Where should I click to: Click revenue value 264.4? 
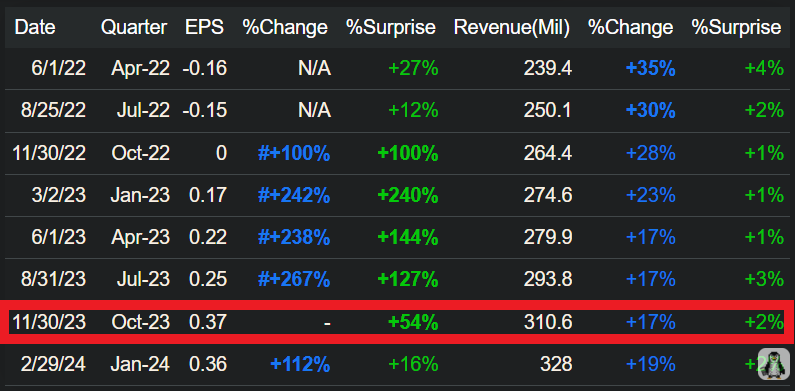pyautogui.click(x=548, y=153)
